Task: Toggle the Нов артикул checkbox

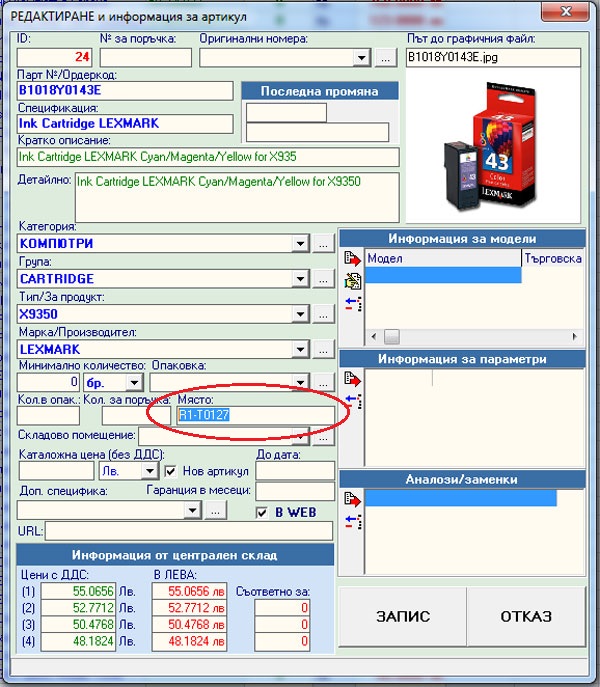Action: (171, 471)
